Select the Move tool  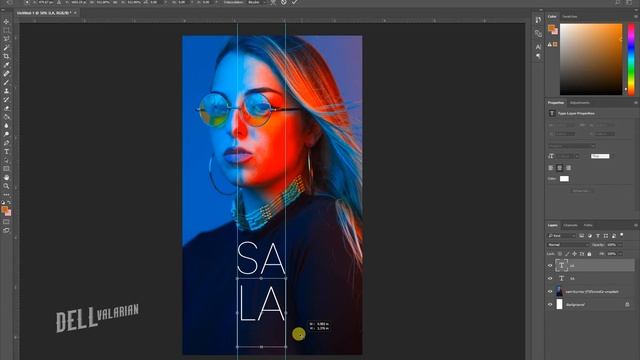(x=6, y=22)
